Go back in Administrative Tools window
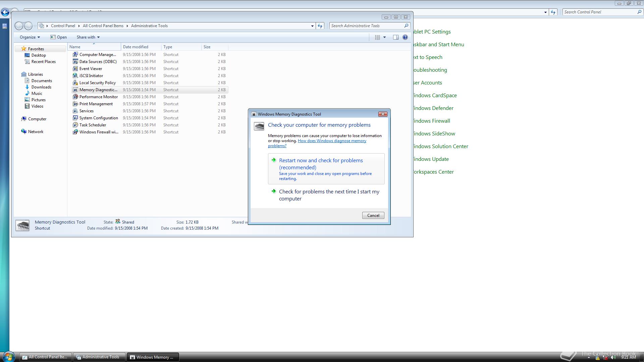This screenshot has width=644, height=362. 19,26
